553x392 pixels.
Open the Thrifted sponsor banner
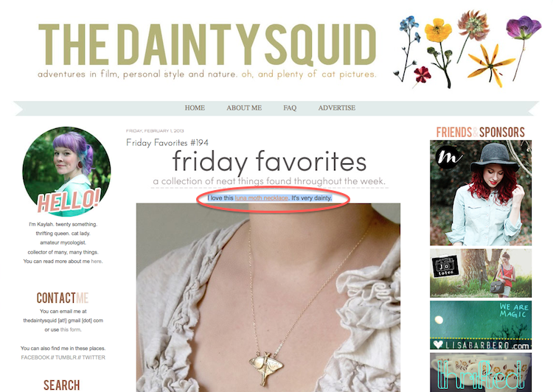tap(480, 373)
